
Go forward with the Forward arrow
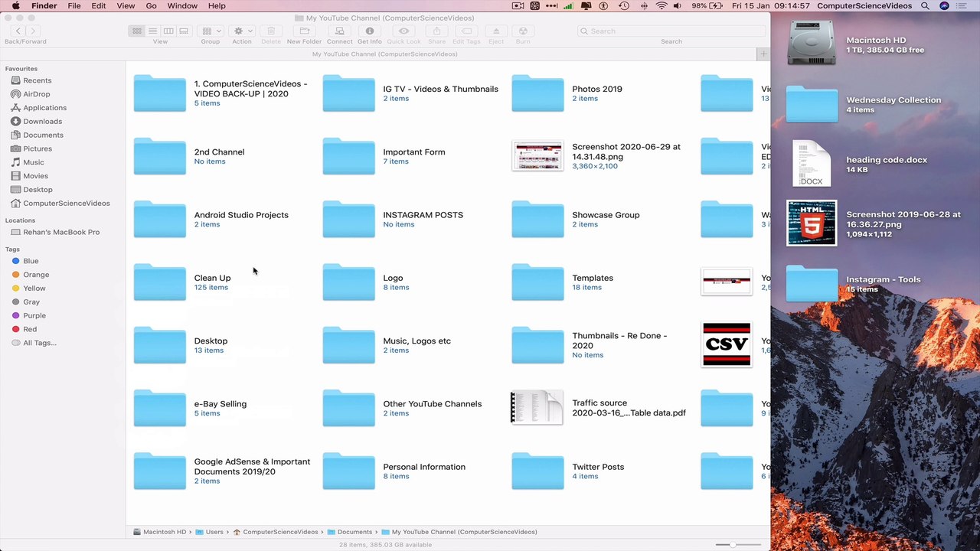33,31
